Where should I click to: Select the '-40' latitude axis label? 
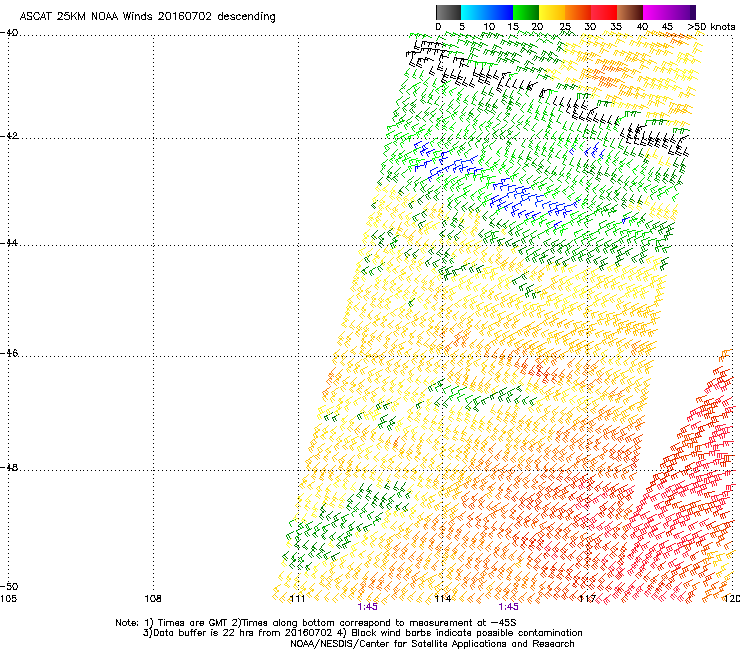click(x=9, y=33)
